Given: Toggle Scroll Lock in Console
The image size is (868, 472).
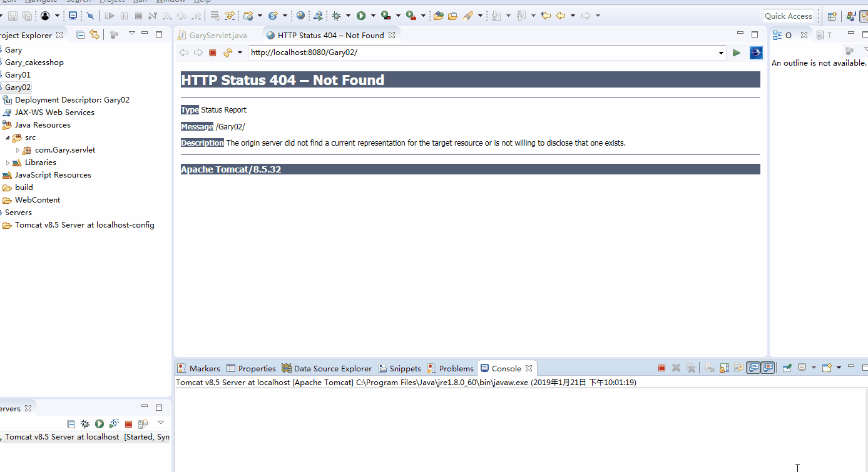Looking at the screenshot, I should (x=724, y=368).
